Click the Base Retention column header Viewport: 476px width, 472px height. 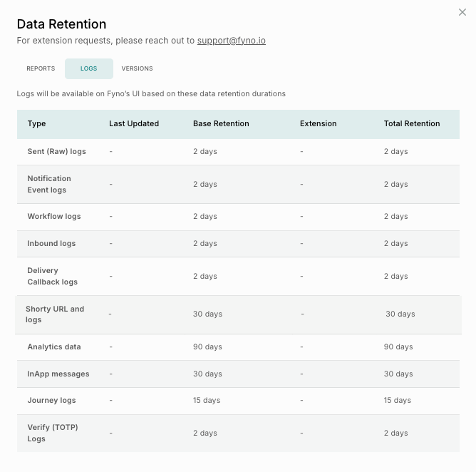(x=221, y=123)
